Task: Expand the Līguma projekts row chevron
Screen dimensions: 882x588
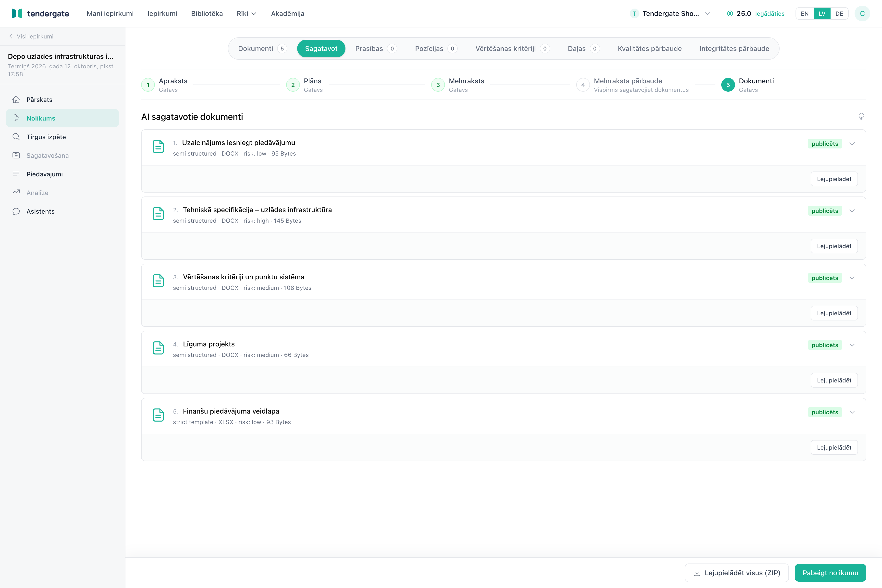Action: [x=852, y=345]
